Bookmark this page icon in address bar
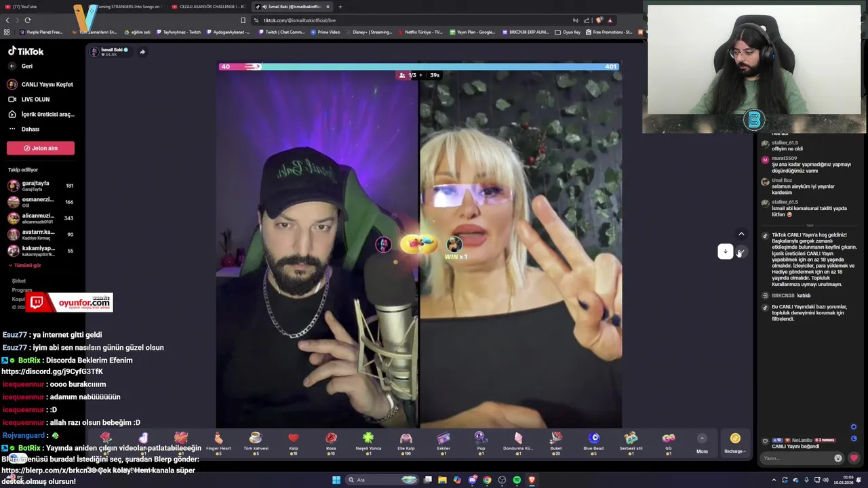 click(x=243, y=20)
